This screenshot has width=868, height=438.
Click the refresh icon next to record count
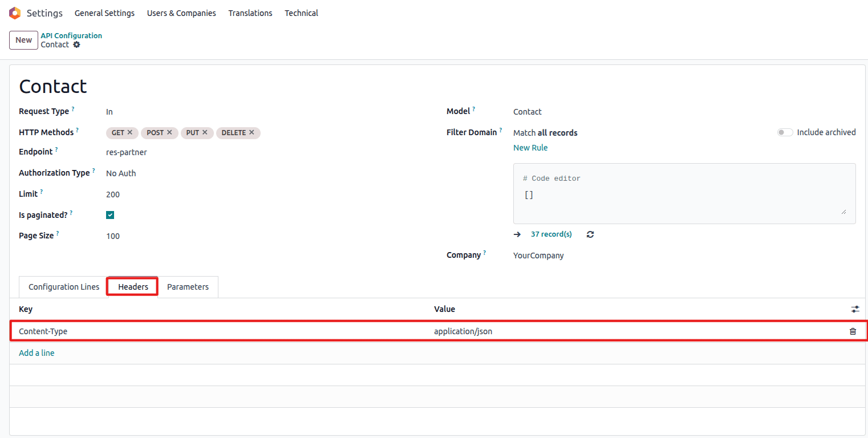pos(590,234)
